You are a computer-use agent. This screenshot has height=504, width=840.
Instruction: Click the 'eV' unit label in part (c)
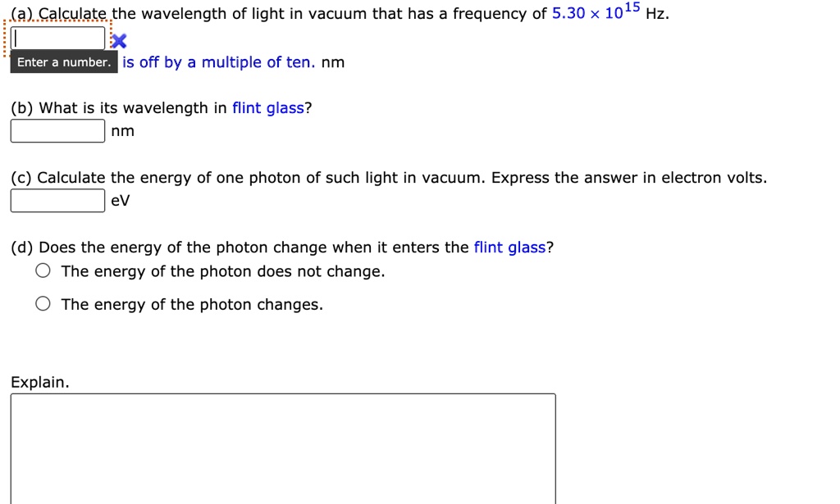pos(119,199)
